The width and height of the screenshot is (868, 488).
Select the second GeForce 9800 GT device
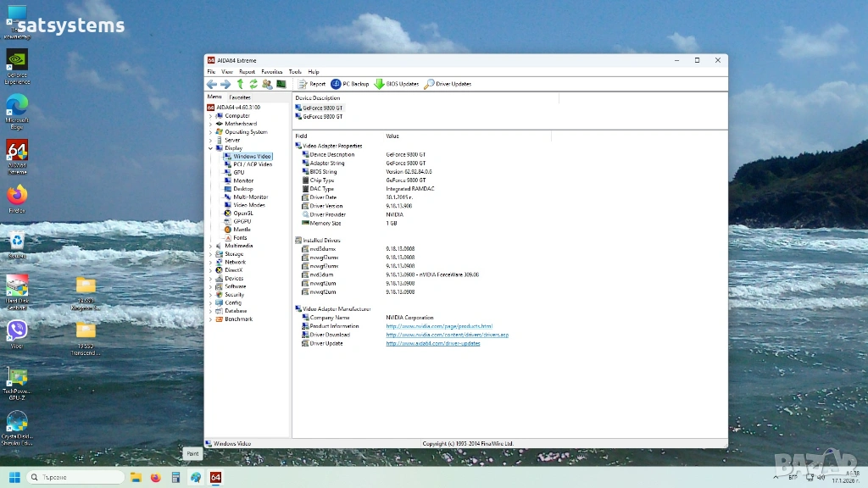(x=322, y=116)
